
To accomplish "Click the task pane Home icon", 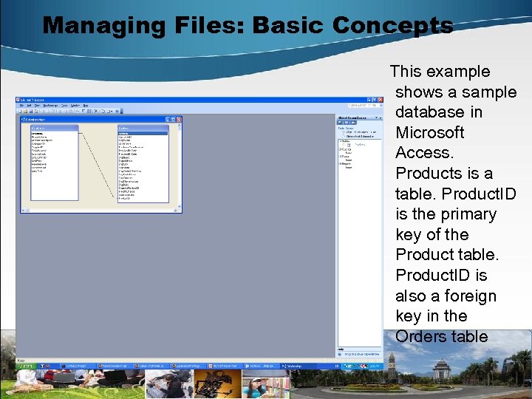I will click(x=353, y=123).
